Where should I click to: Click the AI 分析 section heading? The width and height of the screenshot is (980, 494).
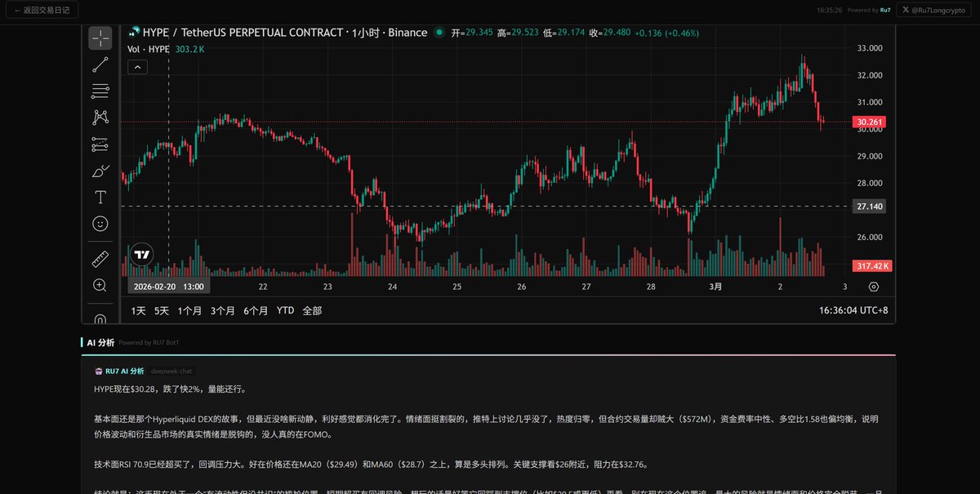coord(100,343)
